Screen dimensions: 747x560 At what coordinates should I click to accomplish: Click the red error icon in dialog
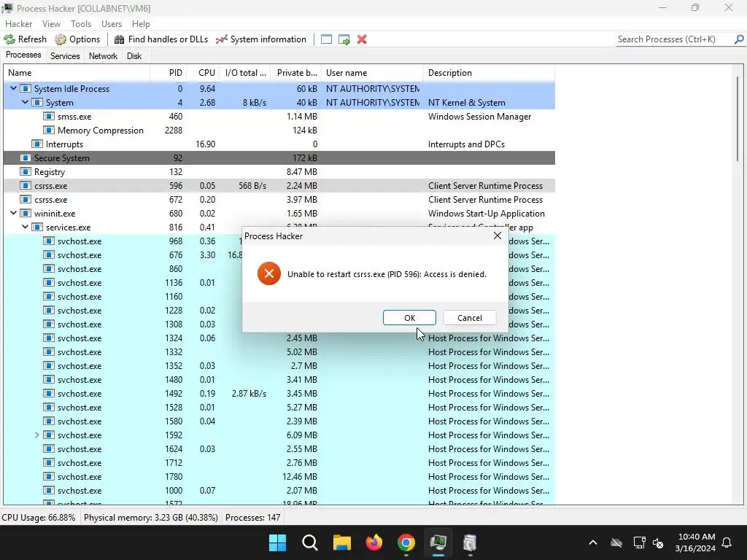(269, 274)
